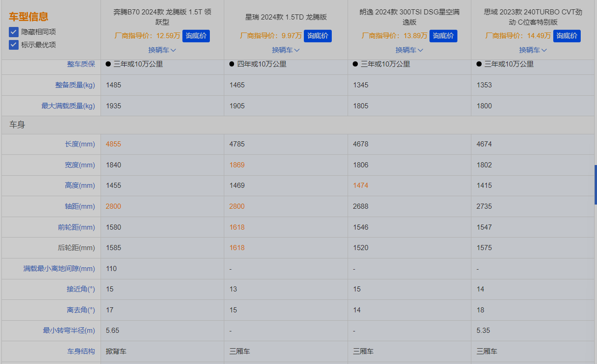Click the 1345 curb weight value
Viewport: 597px width, 364px height.
(361, 85)
